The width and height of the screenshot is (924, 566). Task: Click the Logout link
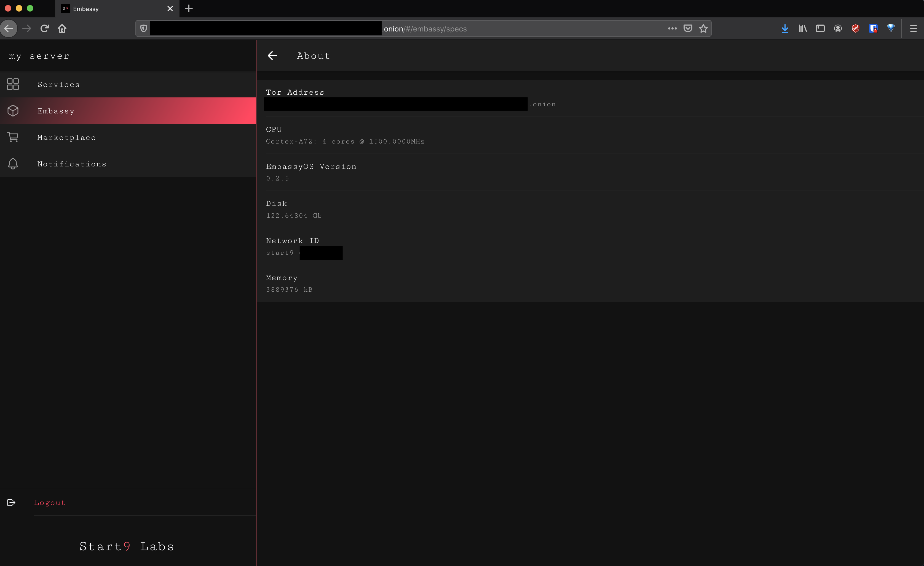click(50, 503)
